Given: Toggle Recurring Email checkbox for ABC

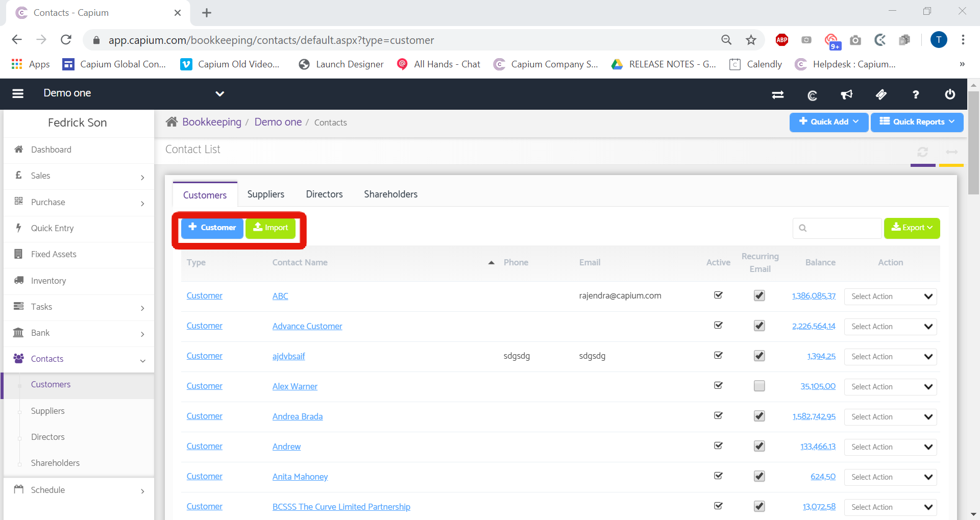Looking at the screenshot, I should tap(759, 296).
